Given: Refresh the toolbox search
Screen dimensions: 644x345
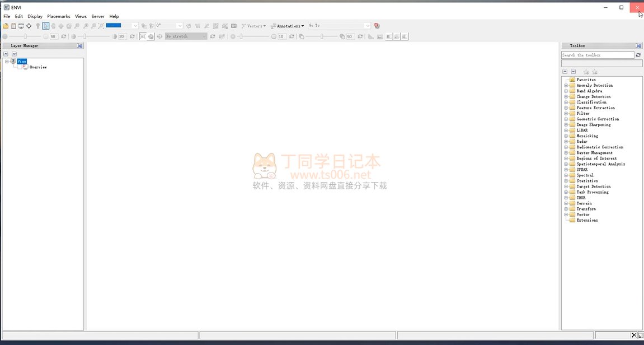Looking at the screenshot, I should click(x=638, y=55).
